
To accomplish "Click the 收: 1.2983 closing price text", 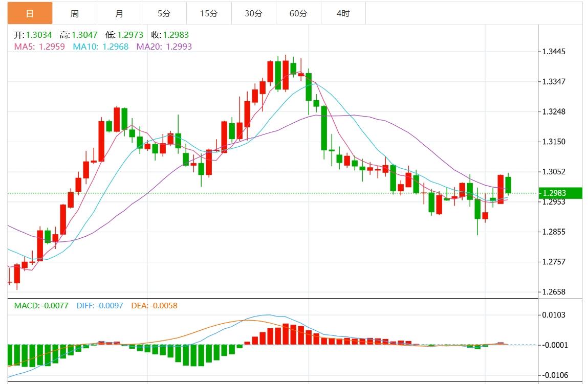I will tap(170, 35).
